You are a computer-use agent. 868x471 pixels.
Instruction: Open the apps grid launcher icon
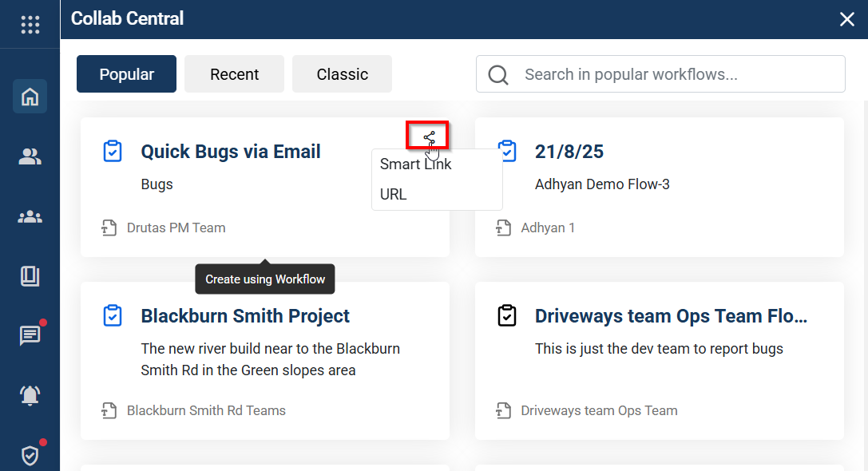coord(30,24)
